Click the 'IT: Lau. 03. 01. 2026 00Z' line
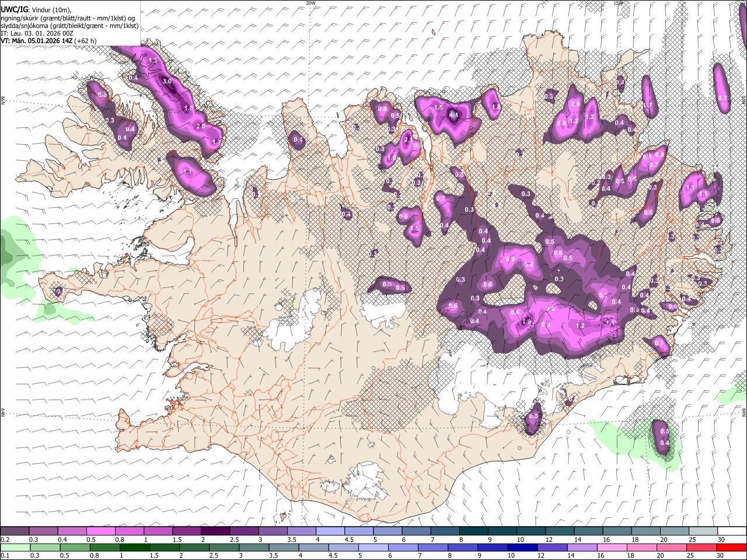Viewport: 747px width, 560px height. [x=37, y=33]
